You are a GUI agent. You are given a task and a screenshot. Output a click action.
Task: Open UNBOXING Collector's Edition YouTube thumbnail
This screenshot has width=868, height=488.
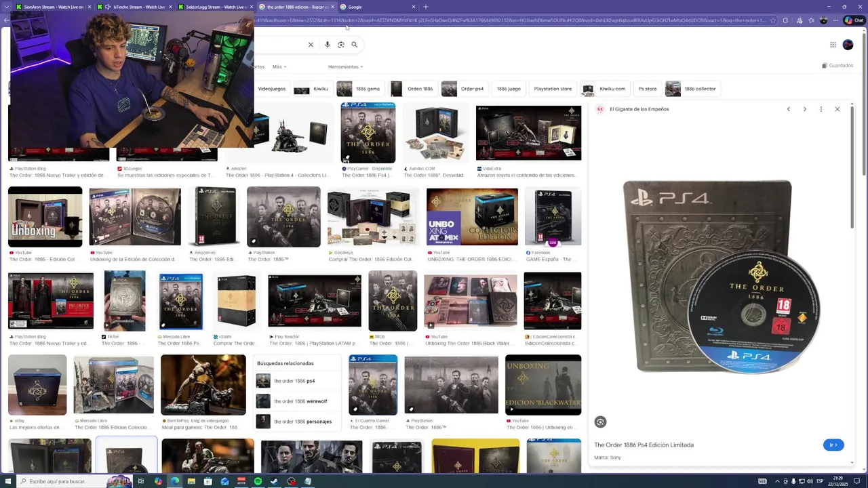[x=472, y=217]
